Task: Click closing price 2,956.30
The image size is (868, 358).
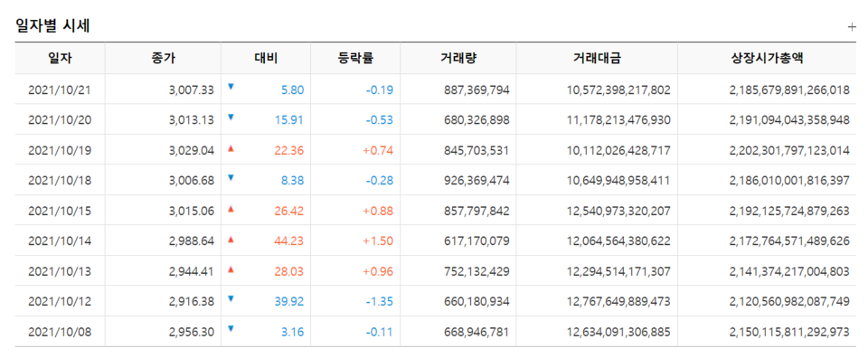Action: point(192,332)
